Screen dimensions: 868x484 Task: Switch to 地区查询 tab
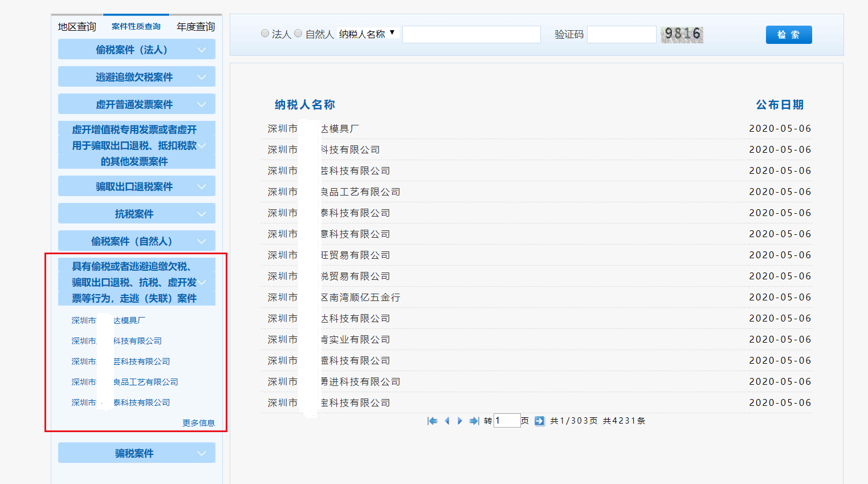point(77,27)
